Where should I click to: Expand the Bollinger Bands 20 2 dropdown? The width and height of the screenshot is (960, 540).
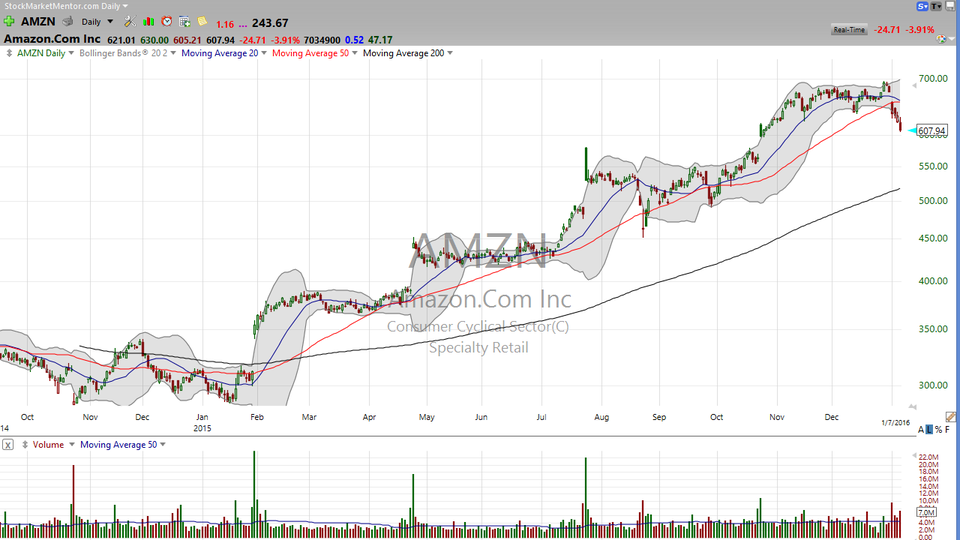coord(173,53)
